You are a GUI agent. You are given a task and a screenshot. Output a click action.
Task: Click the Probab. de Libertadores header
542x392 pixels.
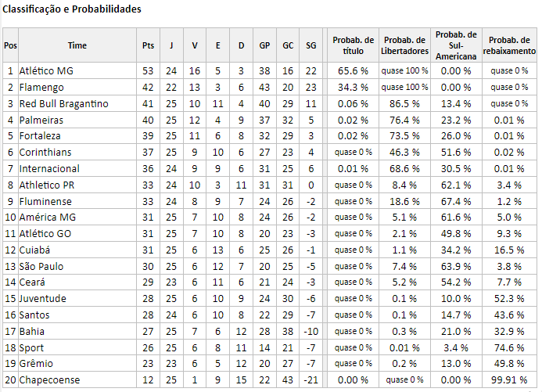[404, 45]
